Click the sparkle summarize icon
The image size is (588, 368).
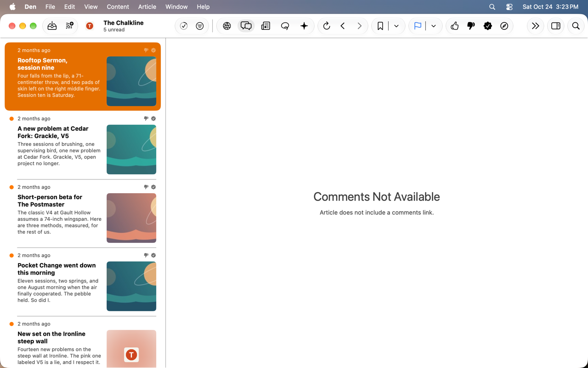[x=304, y=26]
